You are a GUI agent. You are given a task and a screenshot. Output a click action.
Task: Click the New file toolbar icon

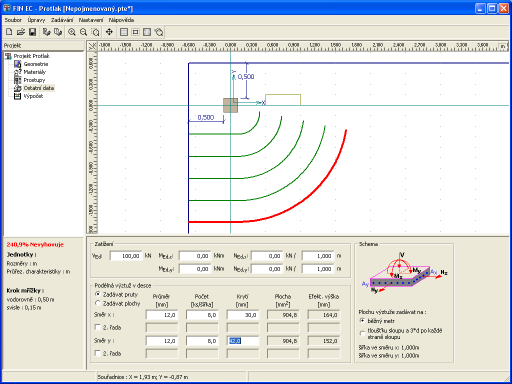9,32
